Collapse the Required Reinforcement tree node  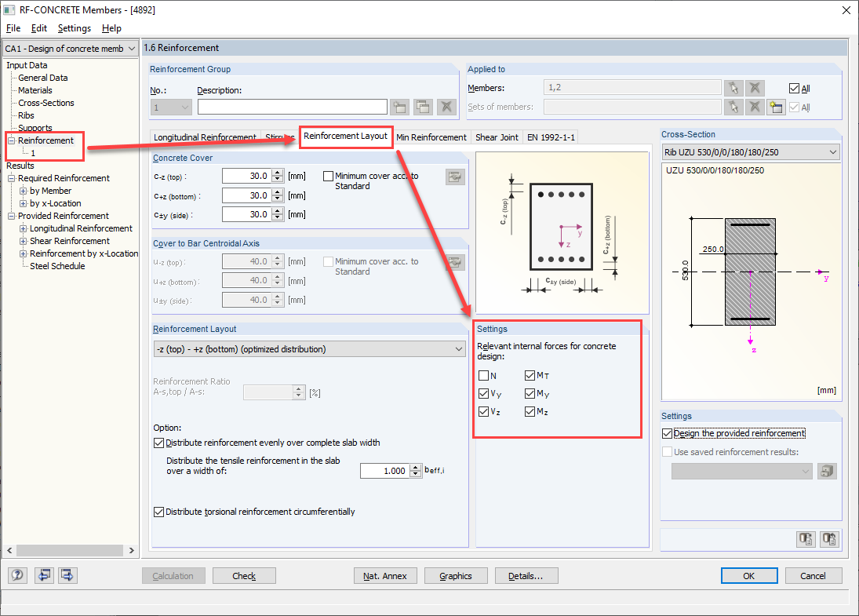tap(12, 178)
